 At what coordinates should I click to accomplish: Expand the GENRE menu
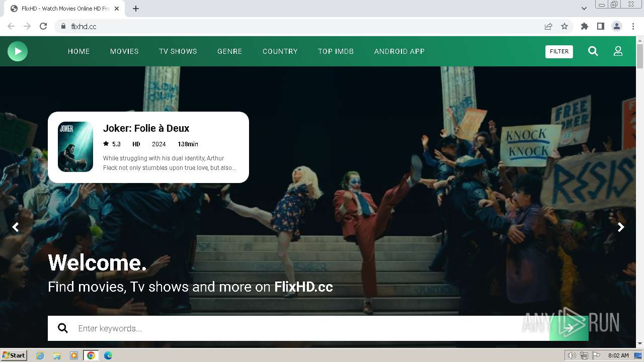[230, 51]
